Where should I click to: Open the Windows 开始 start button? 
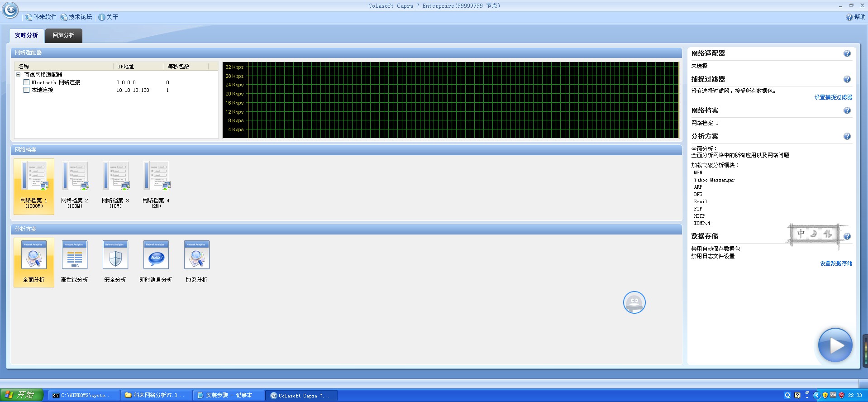22,395
